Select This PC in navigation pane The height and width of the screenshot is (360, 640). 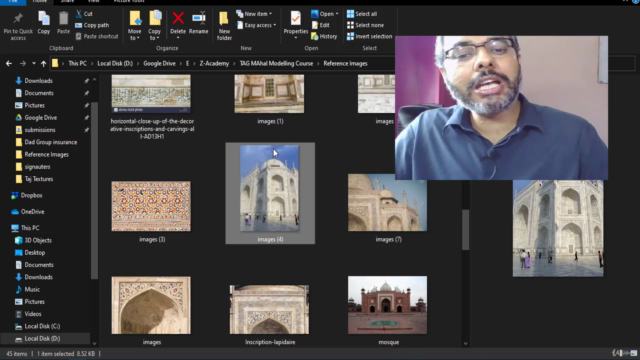click(30, 228)
